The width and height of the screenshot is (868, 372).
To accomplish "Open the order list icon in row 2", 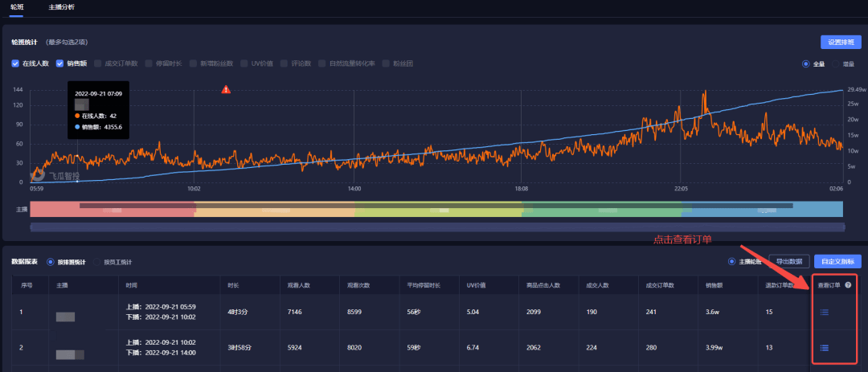I will coord(825,348).
